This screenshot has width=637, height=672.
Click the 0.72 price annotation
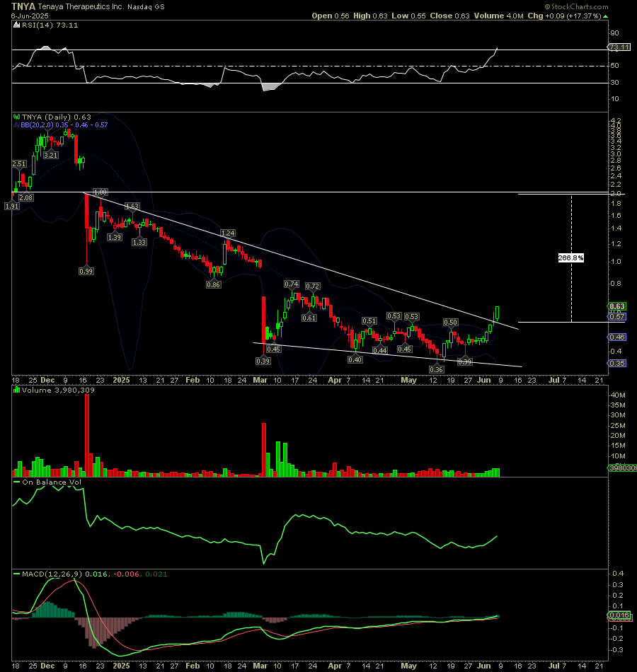(312, 286)
